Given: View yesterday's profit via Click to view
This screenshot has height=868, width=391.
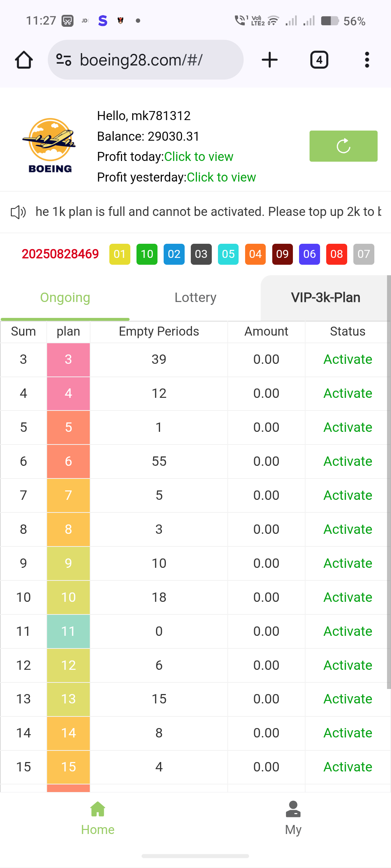Looking at the screenshot, I should click(x=221, y=177).
